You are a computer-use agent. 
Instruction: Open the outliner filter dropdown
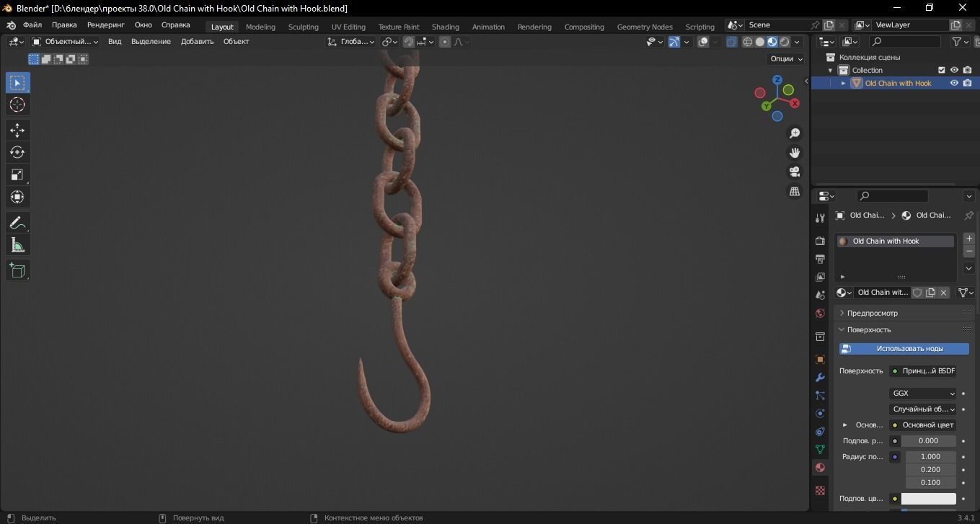coord(961,42)
